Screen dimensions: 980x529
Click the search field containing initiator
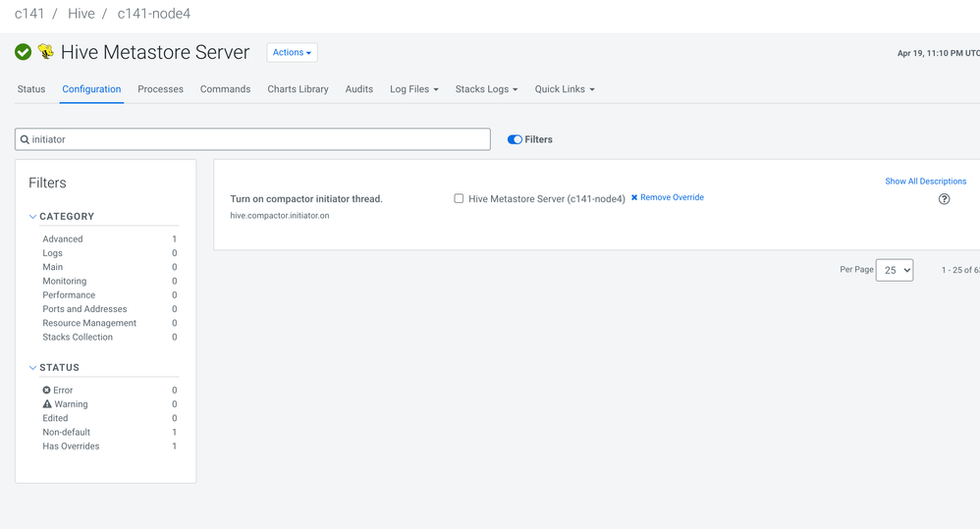pos(252,139)
